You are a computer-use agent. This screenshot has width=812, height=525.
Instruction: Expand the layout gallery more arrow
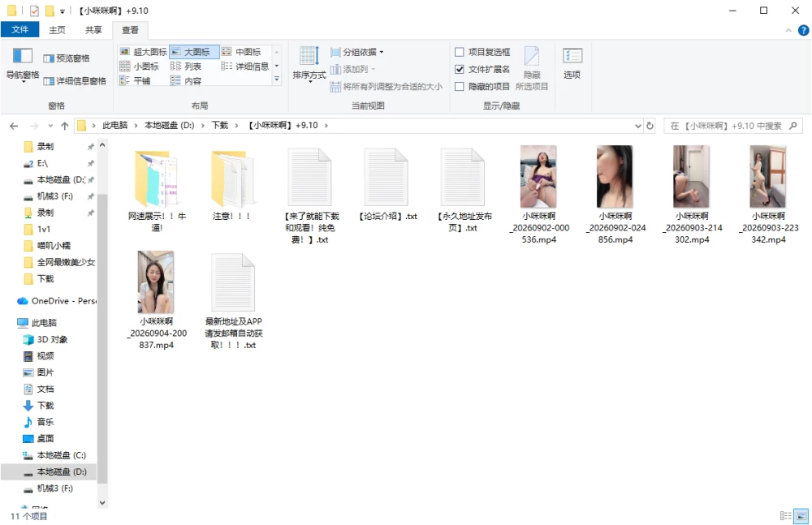tap(277, 79)
